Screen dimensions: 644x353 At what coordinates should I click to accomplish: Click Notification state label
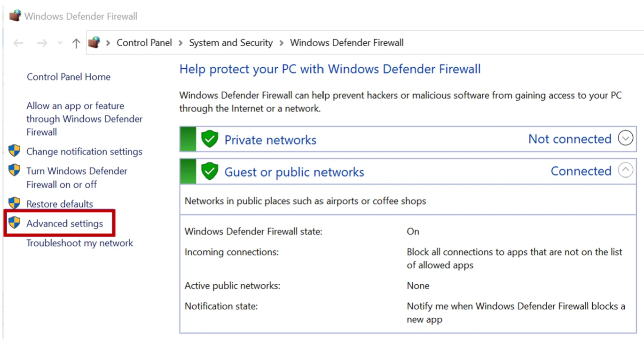[x=221, y=306]
